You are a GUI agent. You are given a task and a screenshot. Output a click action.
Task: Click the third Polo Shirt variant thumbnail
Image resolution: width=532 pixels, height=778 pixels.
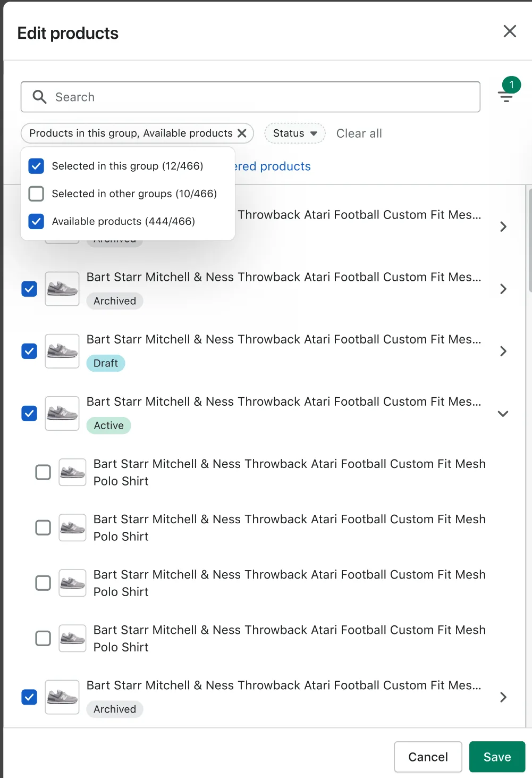pyautogui.click(x=72, y=583)
